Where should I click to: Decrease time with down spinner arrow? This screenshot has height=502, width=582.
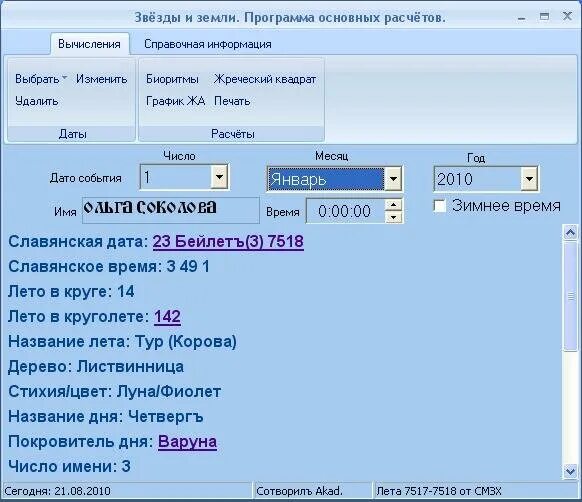click(393, 217)
